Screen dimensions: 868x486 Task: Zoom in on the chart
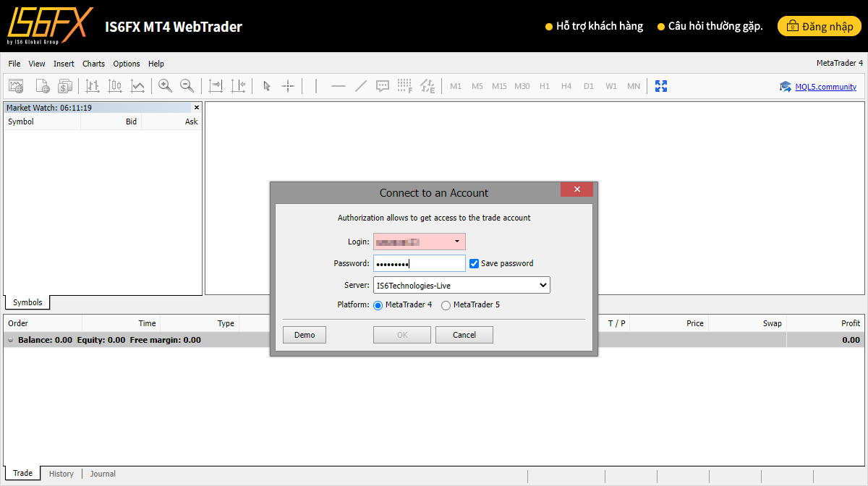click(165, 86)
